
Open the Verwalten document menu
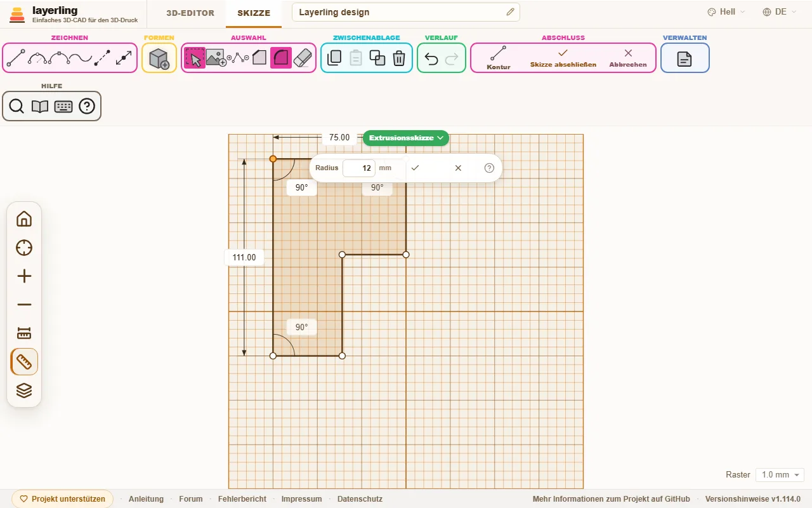click(684, 58)
